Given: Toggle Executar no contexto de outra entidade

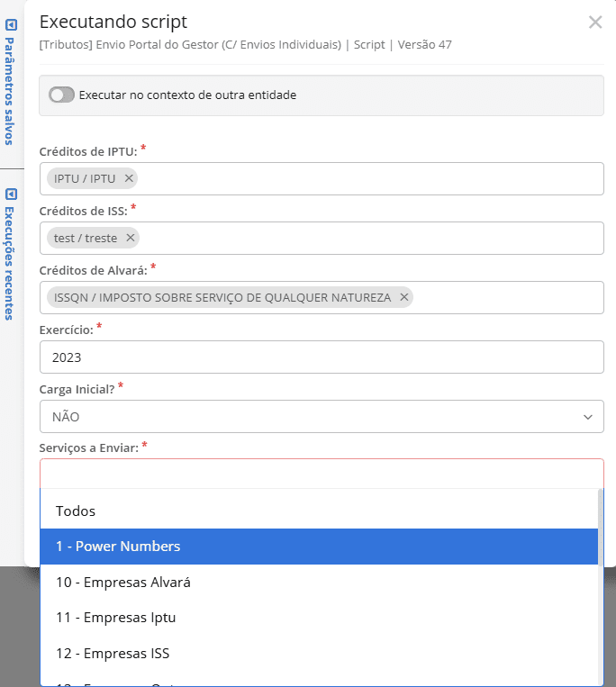Looking at the screenshot, I should point(61,95).
